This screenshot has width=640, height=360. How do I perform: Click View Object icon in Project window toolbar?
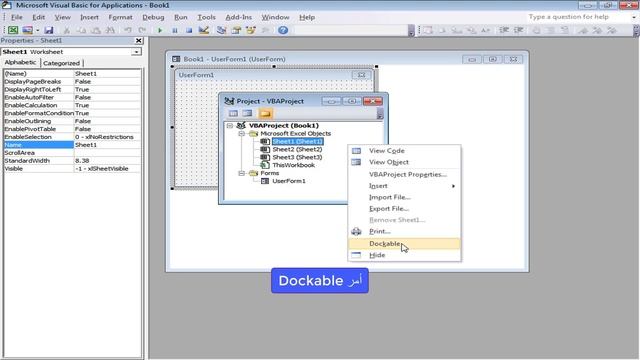[x=247, y=113]
